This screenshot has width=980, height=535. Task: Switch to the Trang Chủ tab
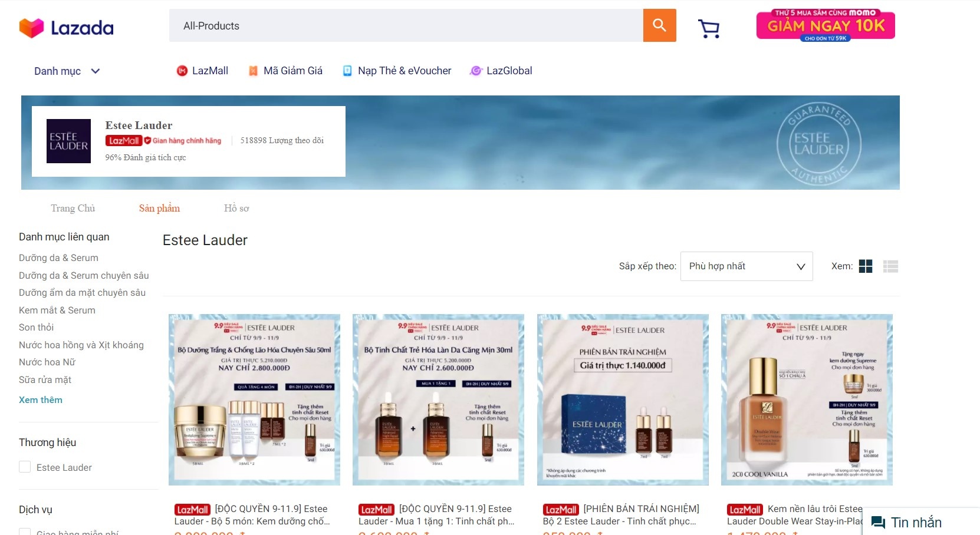pyautogui.click(x=73, y=208)
